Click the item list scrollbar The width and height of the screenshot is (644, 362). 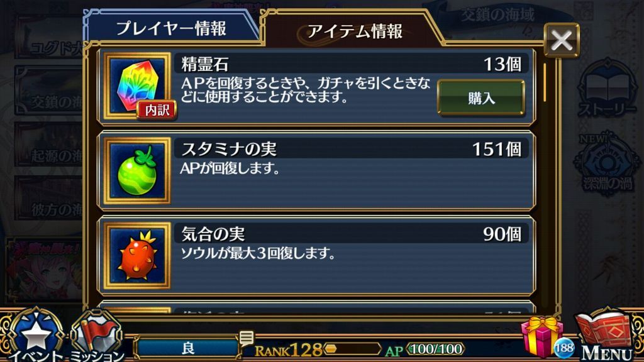[545, 82]
